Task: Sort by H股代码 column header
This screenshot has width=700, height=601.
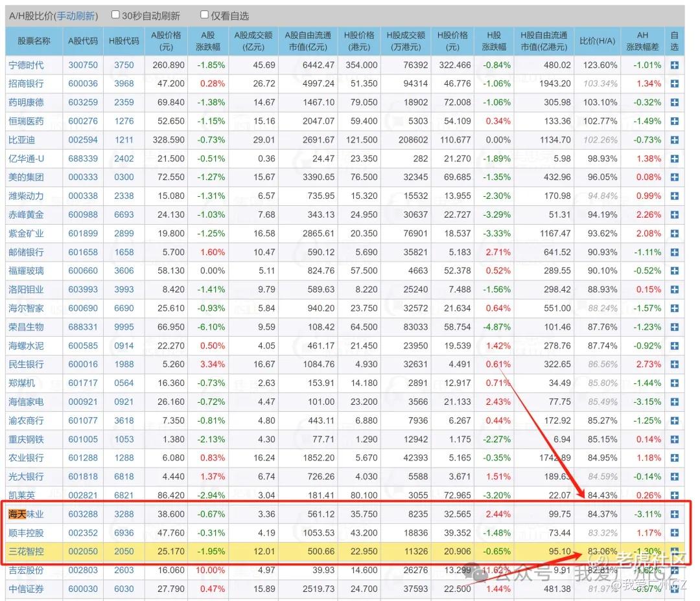Action: (x=124, y=41)
